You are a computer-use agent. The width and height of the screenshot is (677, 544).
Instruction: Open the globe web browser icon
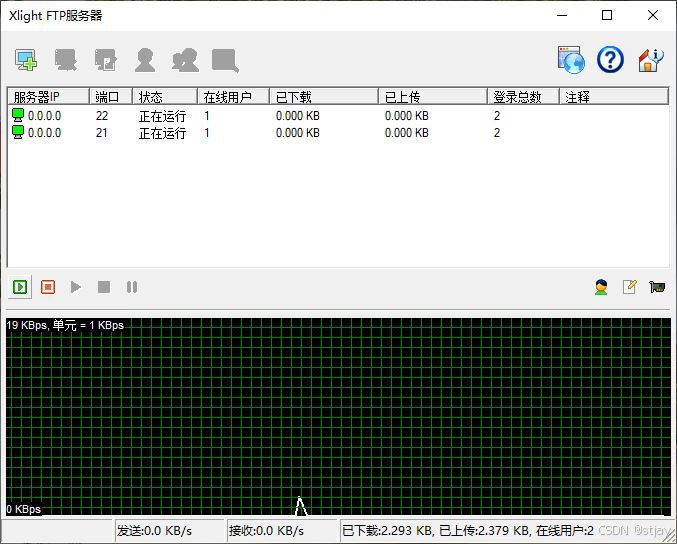coord(571,60)
